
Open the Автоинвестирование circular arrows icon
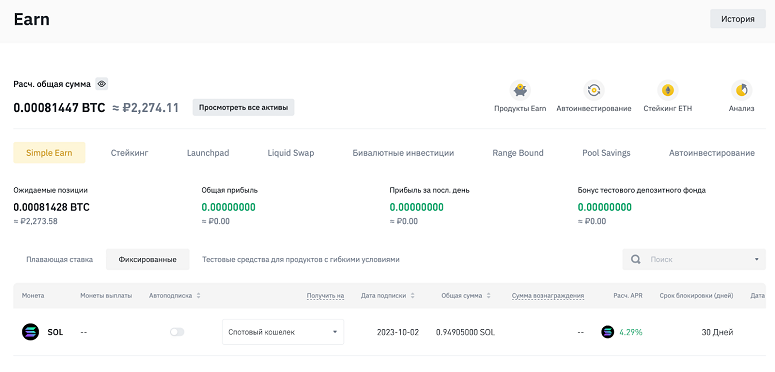pos(594,90)
